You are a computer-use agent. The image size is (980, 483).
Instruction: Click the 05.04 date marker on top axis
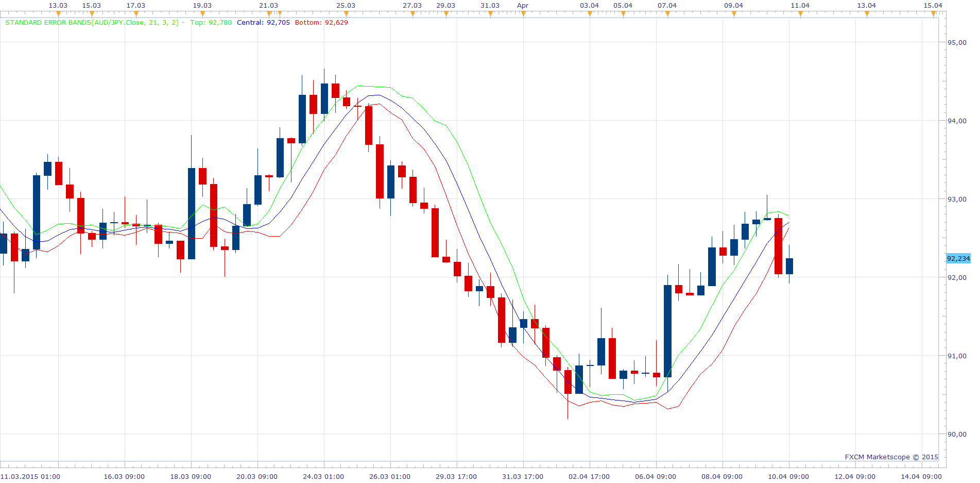coord(623,6)
